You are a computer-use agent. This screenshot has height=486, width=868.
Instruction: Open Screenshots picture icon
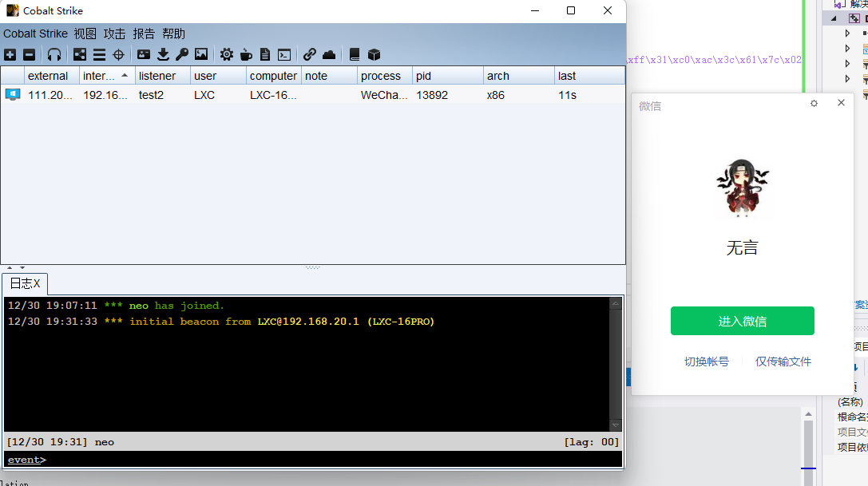[x=201, y=54]
